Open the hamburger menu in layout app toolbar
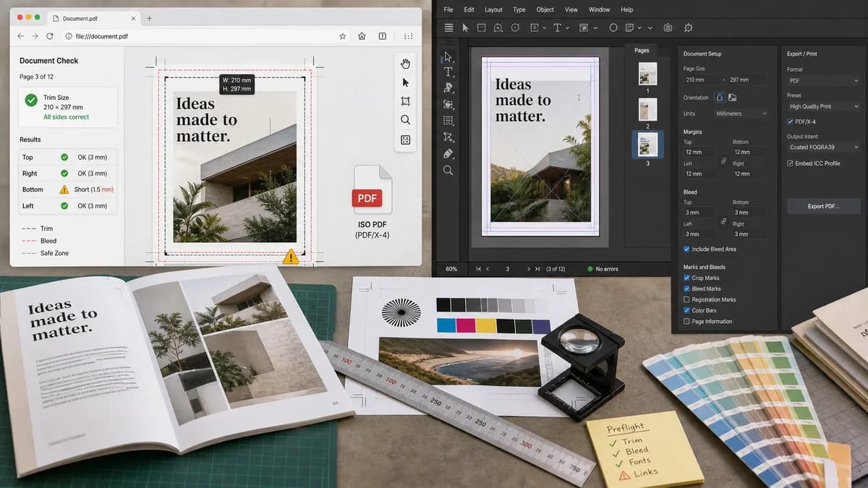 point(448,27)
